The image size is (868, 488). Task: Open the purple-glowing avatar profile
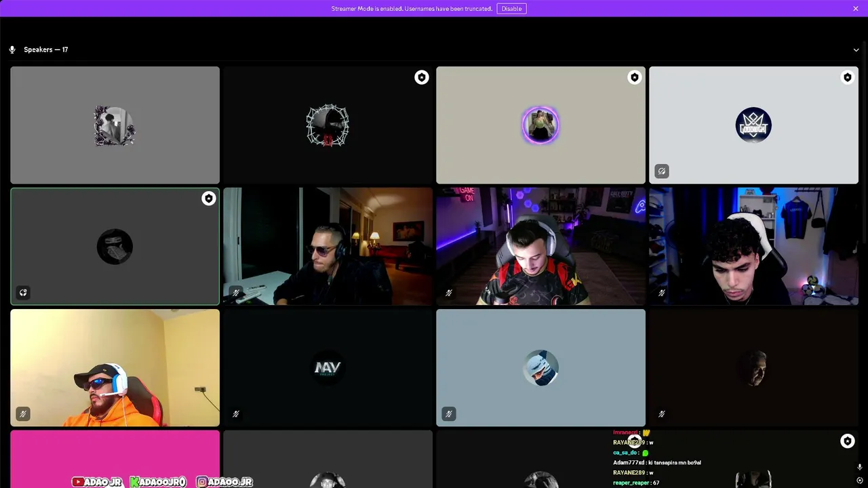click(540, 125)
